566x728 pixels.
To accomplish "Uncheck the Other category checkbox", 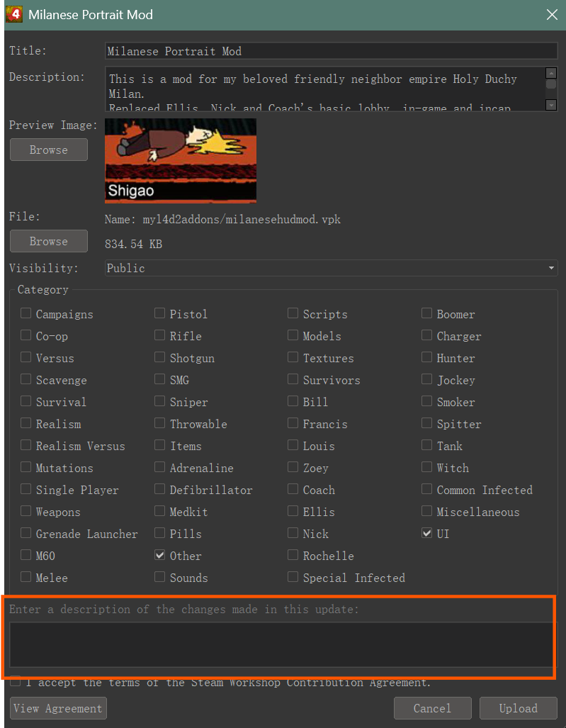I will pos(159,555).
